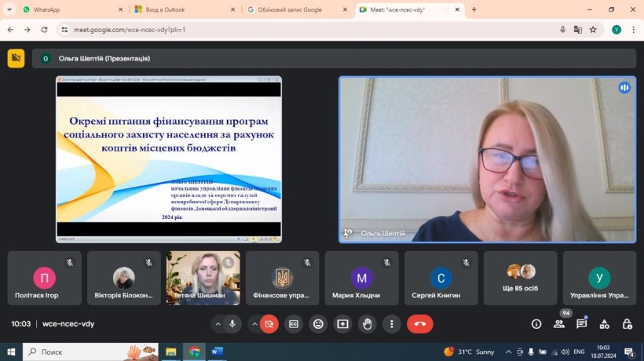Image resolution: width=644 pixels, height=361 pixels.
Task: Reload the Meet page
Action: tap(44, 30)
